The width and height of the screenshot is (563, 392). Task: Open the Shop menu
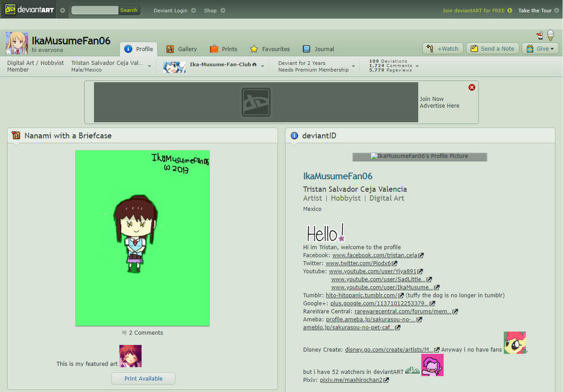tap(210, 11)
